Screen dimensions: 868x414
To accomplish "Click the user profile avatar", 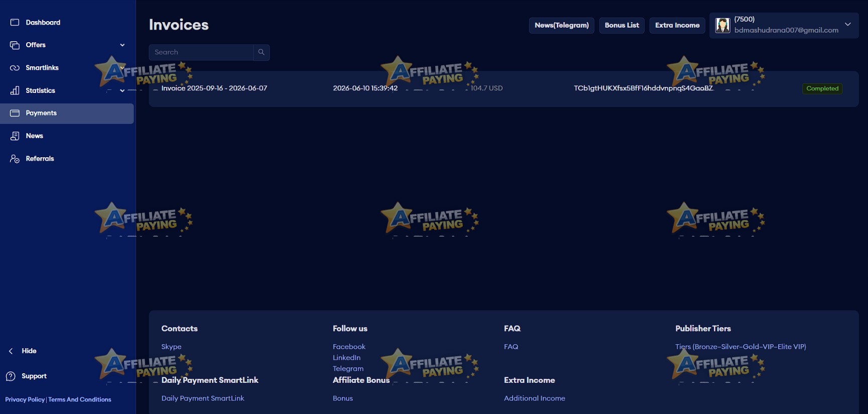I will pos(722,25).
